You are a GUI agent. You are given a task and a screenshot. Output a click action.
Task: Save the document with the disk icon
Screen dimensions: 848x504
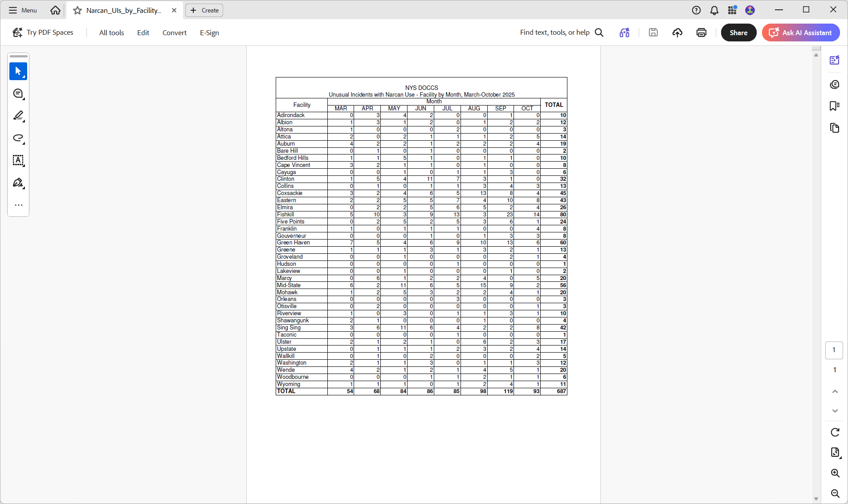tap(653, 33)
